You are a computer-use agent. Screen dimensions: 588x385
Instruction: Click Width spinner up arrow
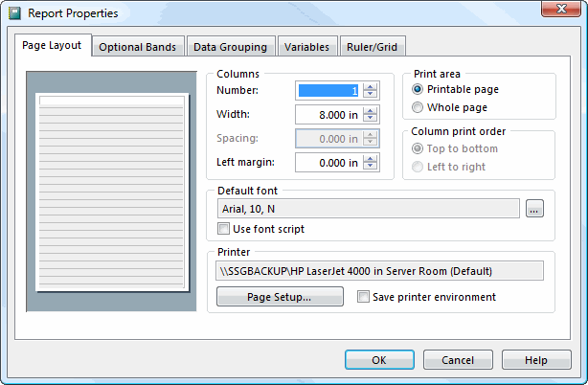click(371, 110)
